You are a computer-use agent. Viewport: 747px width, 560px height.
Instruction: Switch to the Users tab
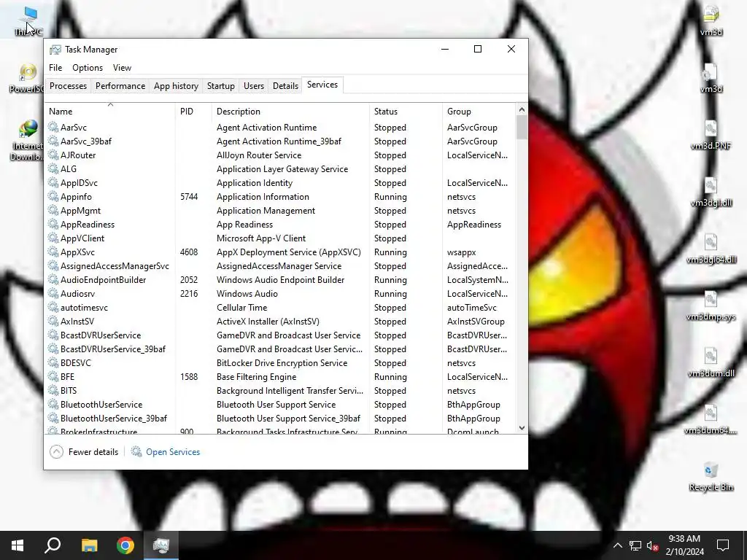[253, 86]
